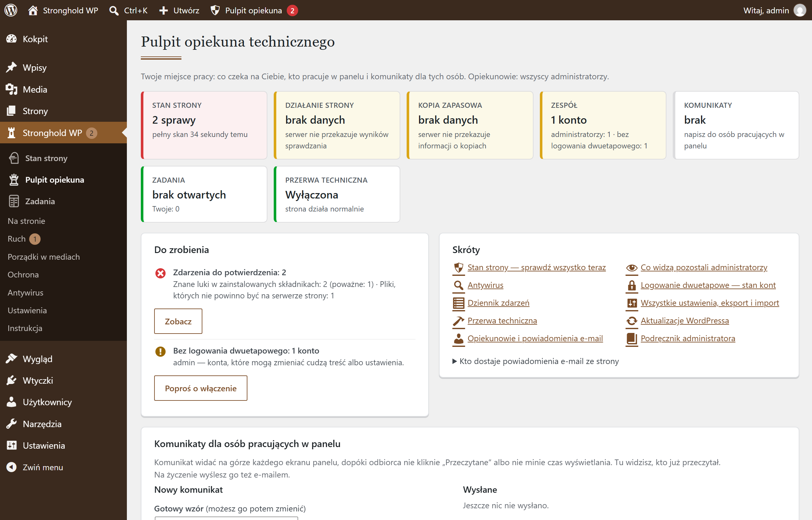The image size is (812, 520).
Task: Open Wszystkie ustawienia, eksport i import link
Action: click(710, 303)
